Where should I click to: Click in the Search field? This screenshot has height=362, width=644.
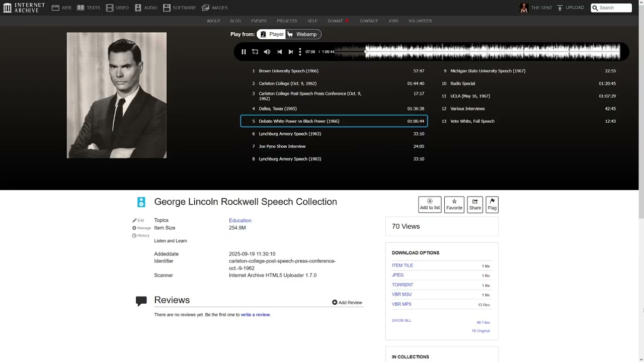coord(611,8)
